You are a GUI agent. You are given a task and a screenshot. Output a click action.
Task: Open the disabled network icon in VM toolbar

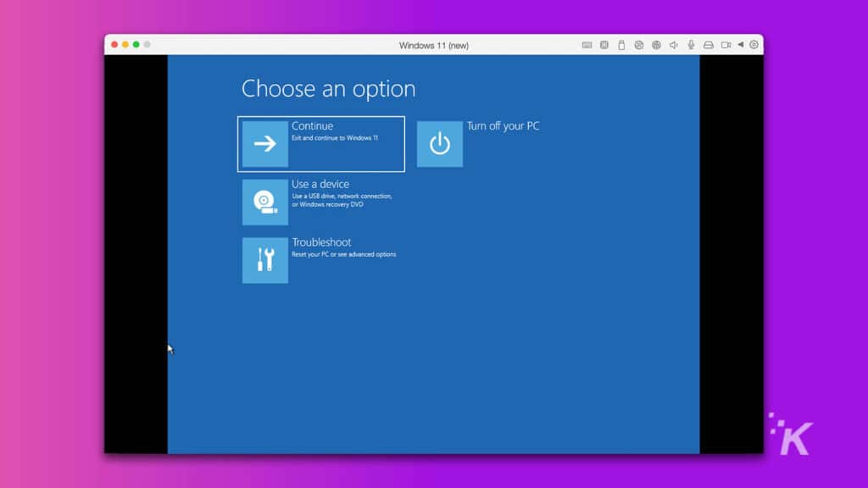[639, 46]
